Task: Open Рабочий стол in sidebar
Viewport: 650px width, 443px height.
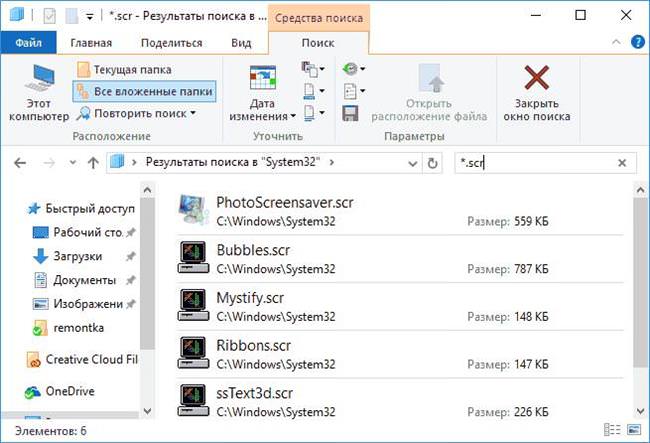Action: point(85,232)
